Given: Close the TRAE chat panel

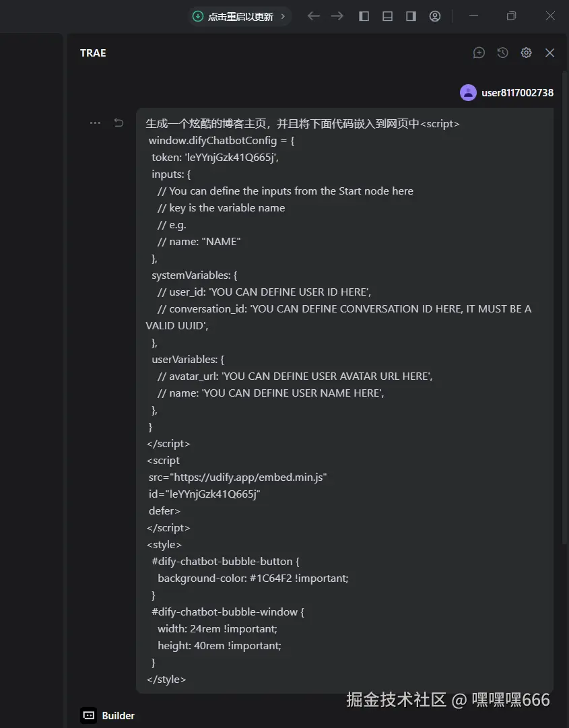Looking at the screenshot, I should pyautogui.click(x=550, y=53).
